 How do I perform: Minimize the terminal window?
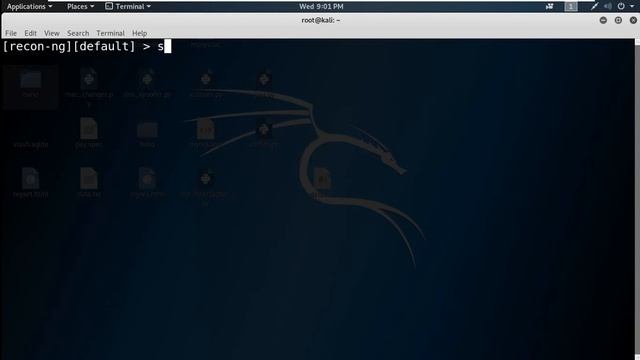pos(603,20)
